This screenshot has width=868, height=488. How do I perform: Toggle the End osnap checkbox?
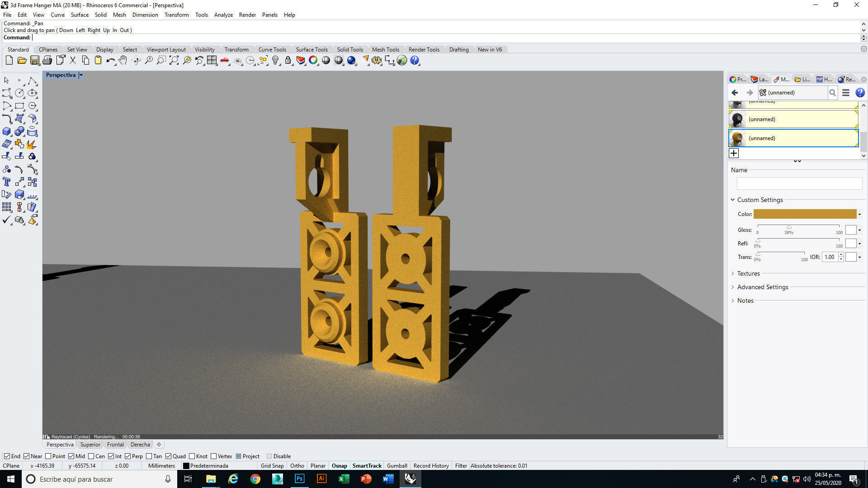point(7,456)
